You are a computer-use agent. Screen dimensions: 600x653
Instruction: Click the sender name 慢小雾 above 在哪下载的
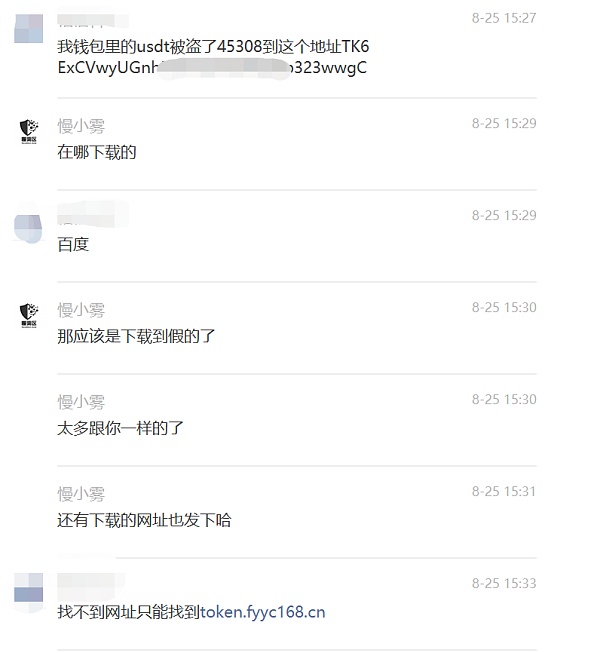81,126
